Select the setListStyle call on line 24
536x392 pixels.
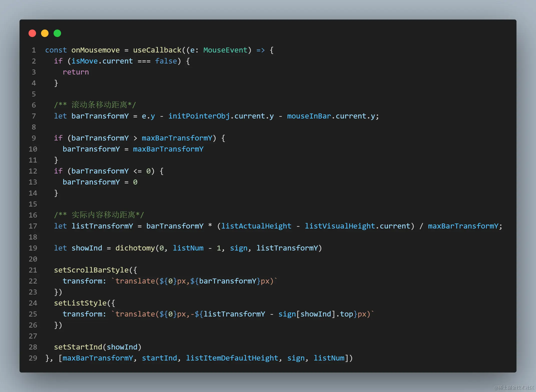(x=80, y=303)
